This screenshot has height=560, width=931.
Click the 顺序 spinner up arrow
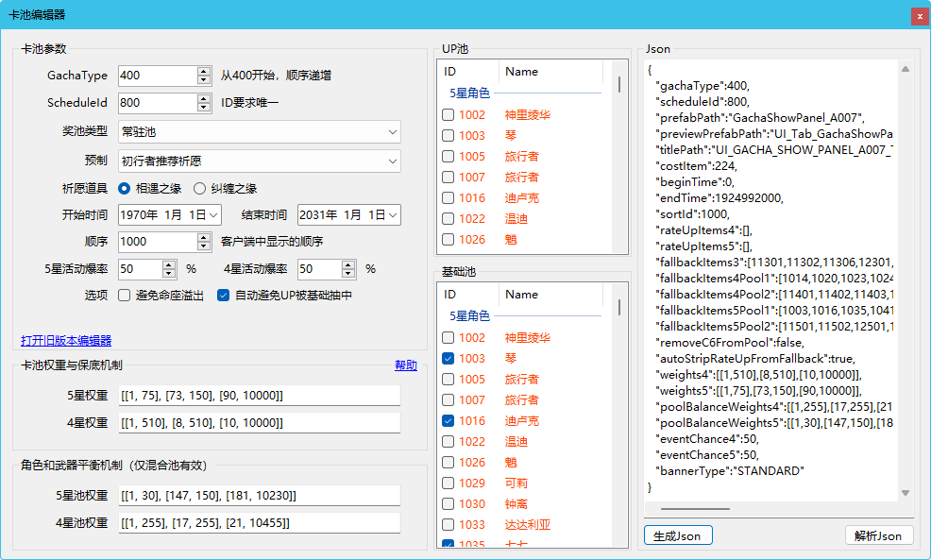pyautogui.click(x=204, y=237)
